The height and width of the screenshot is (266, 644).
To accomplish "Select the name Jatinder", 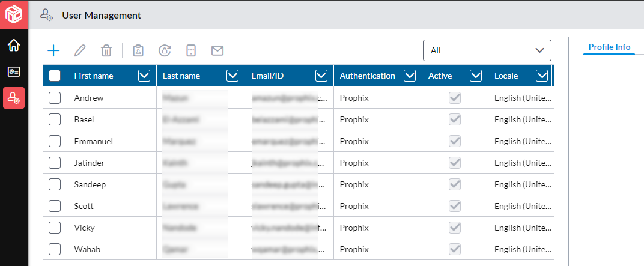I will click(89, 163).
